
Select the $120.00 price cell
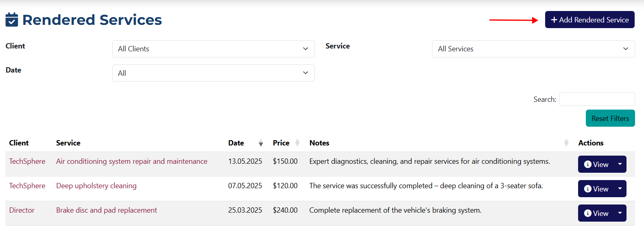click(285, 186)
